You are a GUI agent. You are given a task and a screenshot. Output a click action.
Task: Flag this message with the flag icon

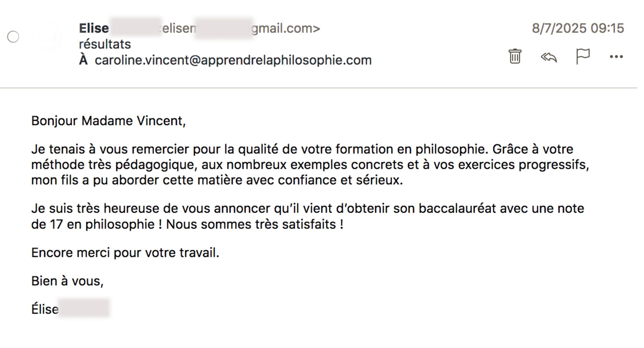pos(582,56)
